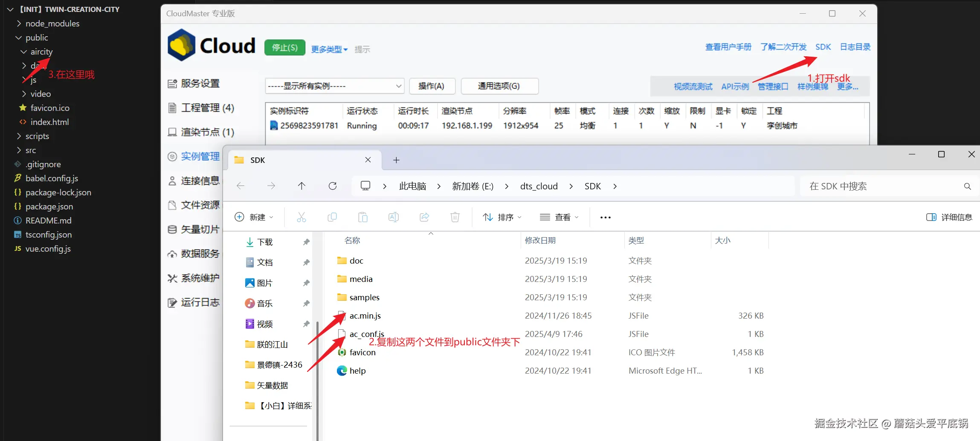The height and width of the screenshot is (441, 980).
Task: Click dts_cloud in the address breadcrumb
Action: pyautogui.click(x=539, y=186)
